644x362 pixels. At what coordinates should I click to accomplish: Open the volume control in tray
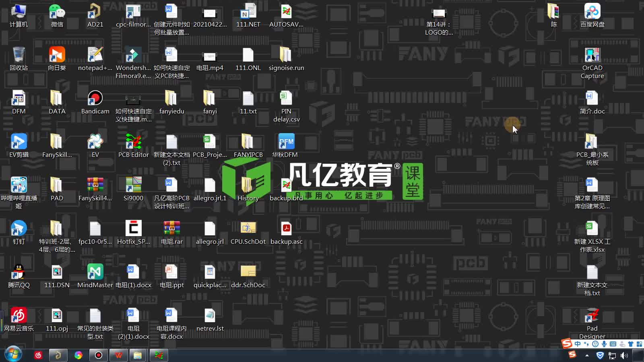click(x=624, y=355)
